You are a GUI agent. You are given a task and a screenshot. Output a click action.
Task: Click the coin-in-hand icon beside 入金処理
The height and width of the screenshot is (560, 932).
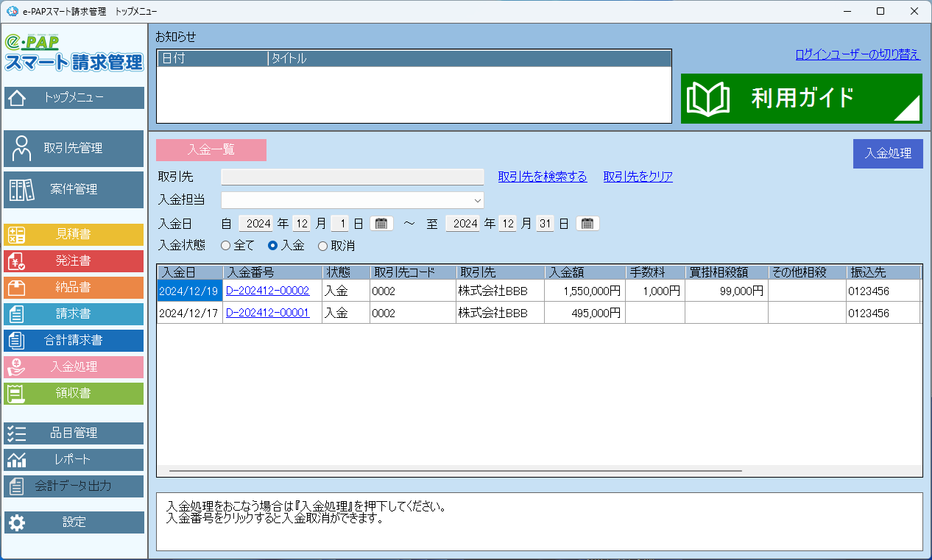[x=16, y=367]
